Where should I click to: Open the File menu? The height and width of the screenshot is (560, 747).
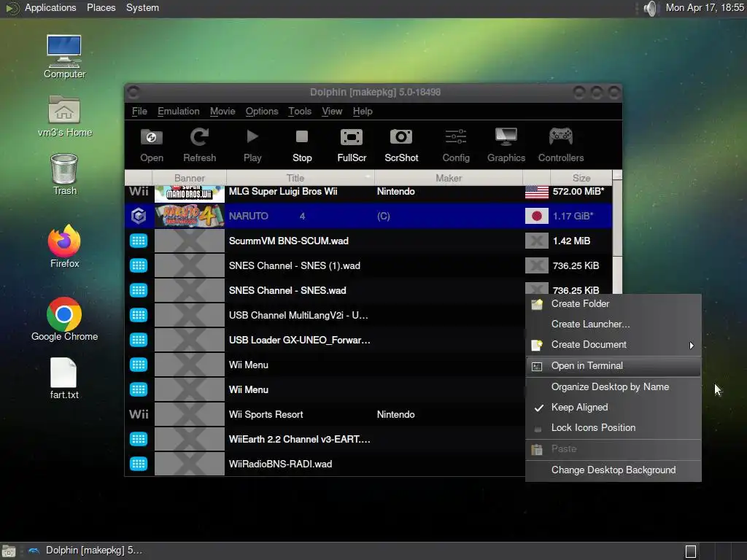coord(139,111)
